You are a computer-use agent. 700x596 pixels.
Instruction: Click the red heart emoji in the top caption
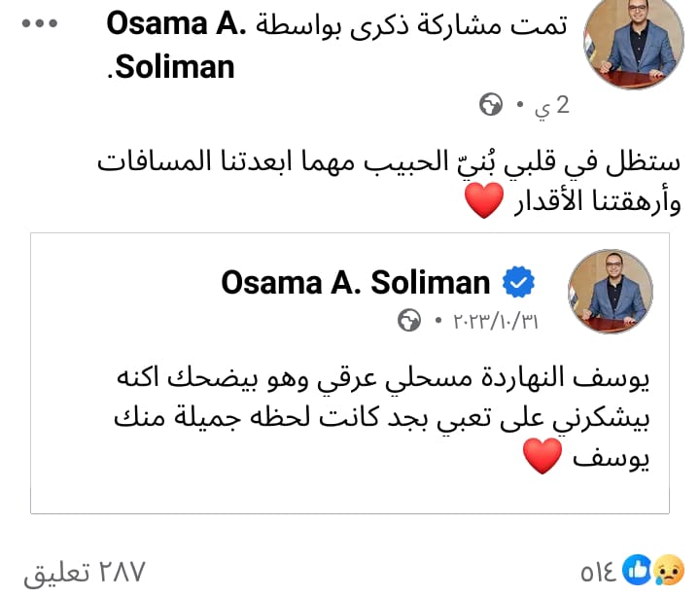tap(484, 202)
